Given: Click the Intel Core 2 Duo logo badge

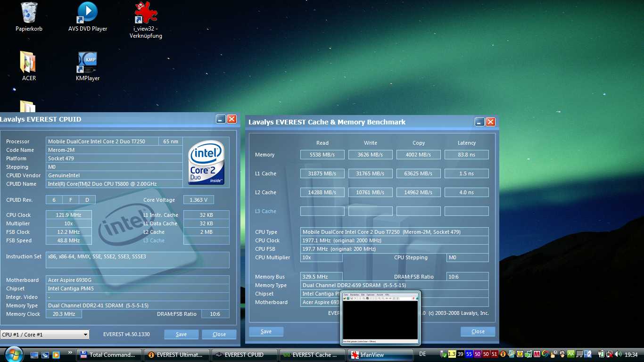Looking at the screenshot, I should [206, 163].
